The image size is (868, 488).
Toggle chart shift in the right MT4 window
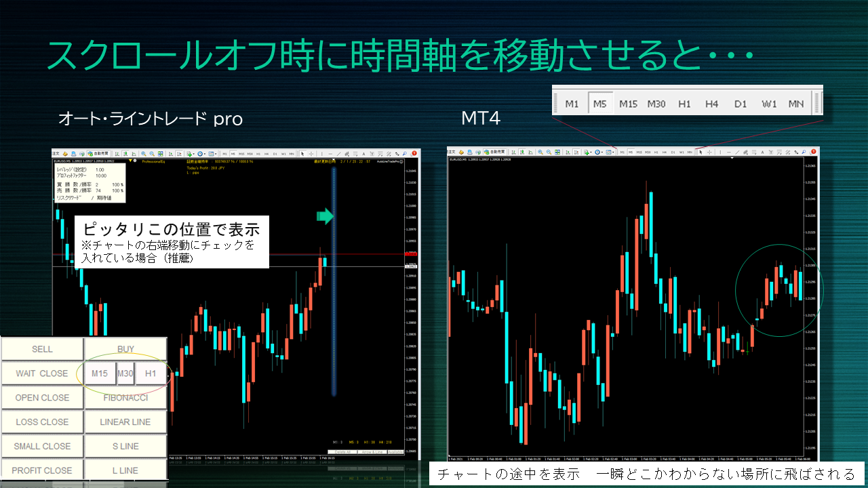click(576, 152)
